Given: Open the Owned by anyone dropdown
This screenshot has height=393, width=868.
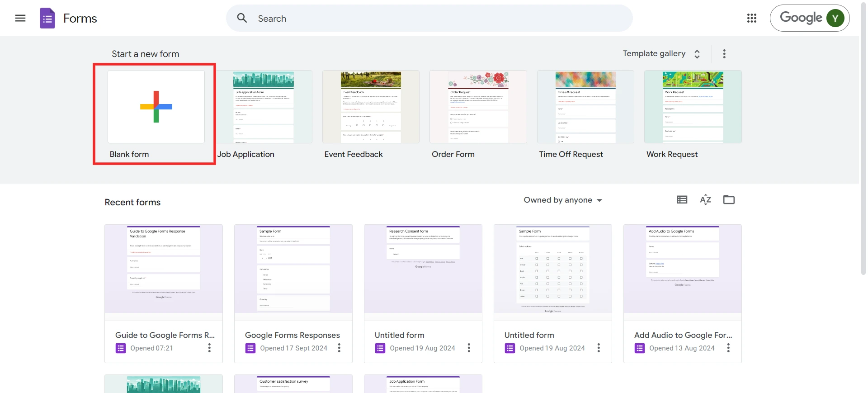Looking at the screenshot, I should (563, 200).
